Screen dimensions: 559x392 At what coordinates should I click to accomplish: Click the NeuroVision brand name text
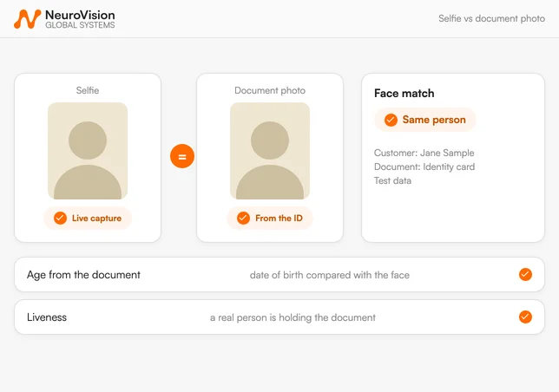tap(80, 15)
